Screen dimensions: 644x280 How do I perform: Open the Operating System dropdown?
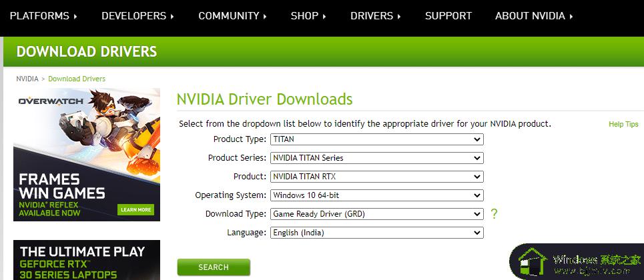pos(376,195)
